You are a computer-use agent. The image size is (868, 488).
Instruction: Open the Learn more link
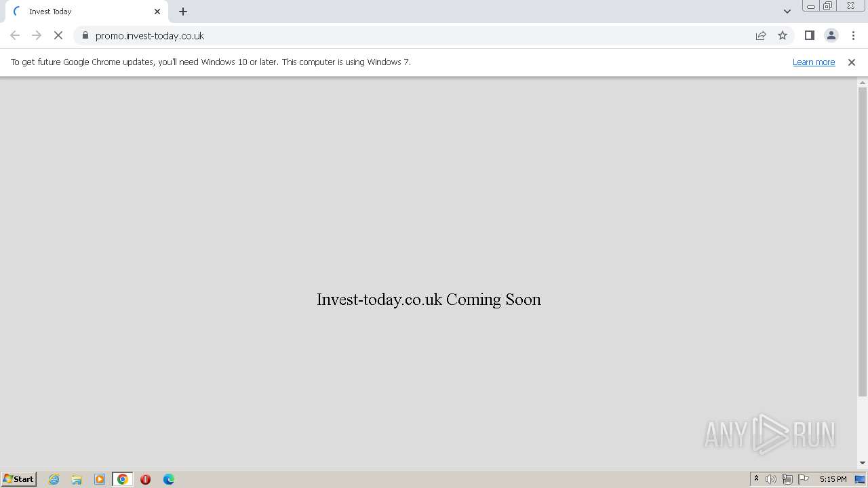[814, 62]
